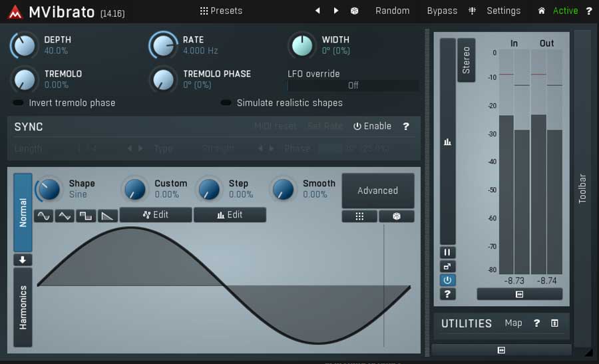Image resolution: width=599 pixels, height=364 pixels.
Task: Click the green Active label
Action: click(565, 11)
